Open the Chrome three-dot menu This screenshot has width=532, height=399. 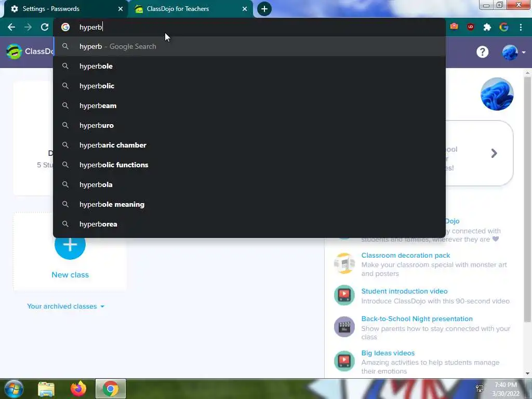click(521, 27)
